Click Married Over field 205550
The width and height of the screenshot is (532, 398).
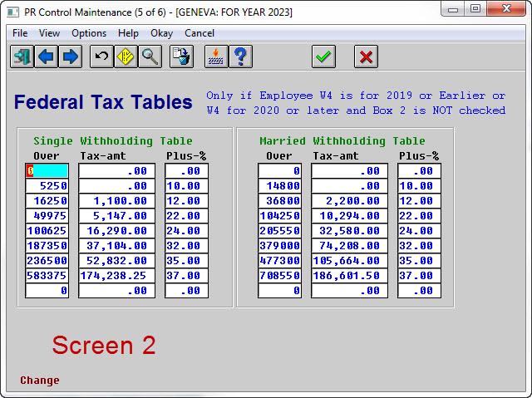tap(279, 230)
